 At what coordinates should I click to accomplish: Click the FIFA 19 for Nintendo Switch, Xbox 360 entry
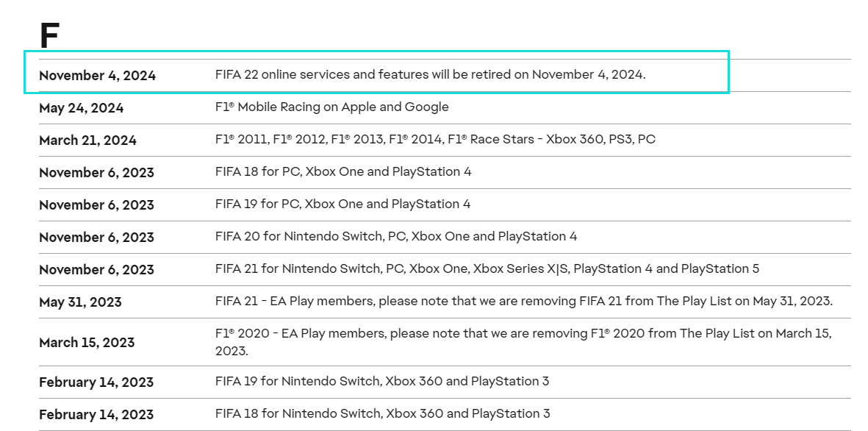pyautogui.click(x=382, y=381)
